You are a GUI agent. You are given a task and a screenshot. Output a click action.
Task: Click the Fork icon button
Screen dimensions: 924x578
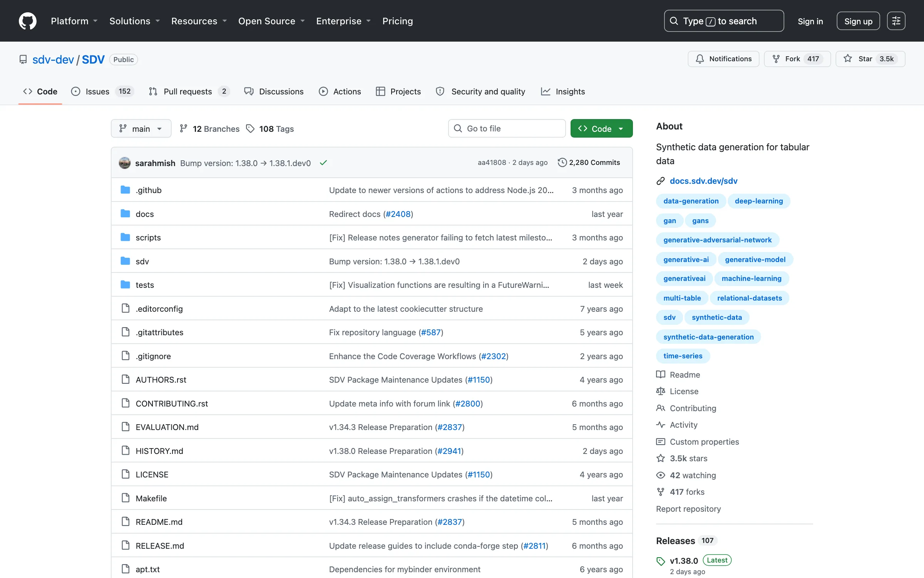click(776, 59)
